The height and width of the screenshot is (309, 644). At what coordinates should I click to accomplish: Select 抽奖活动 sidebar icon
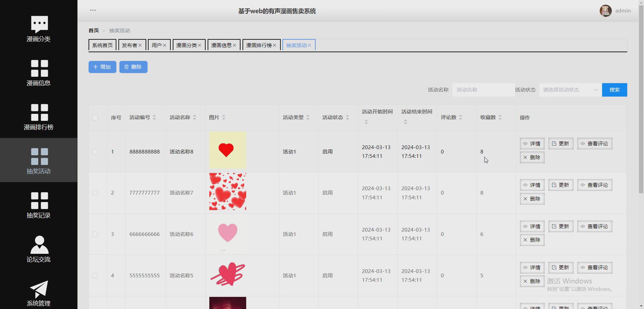tap(40, 157)
